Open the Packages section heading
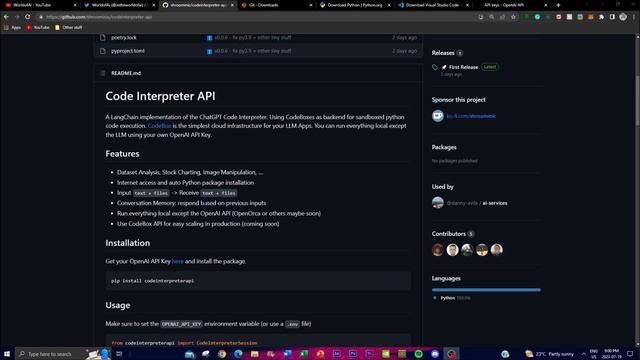The image size is (640, 360). (x=444, y=147)
